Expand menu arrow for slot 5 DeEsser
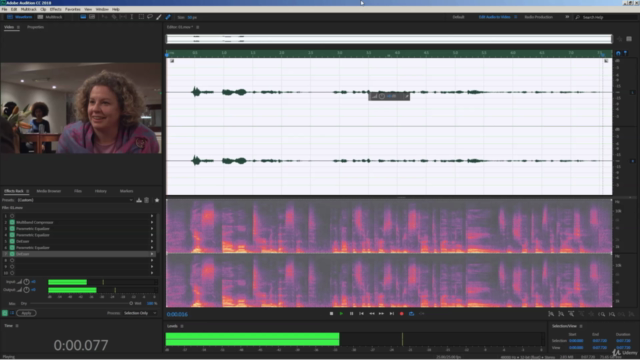This screenshot has width=640, height=360. (152, 241)
